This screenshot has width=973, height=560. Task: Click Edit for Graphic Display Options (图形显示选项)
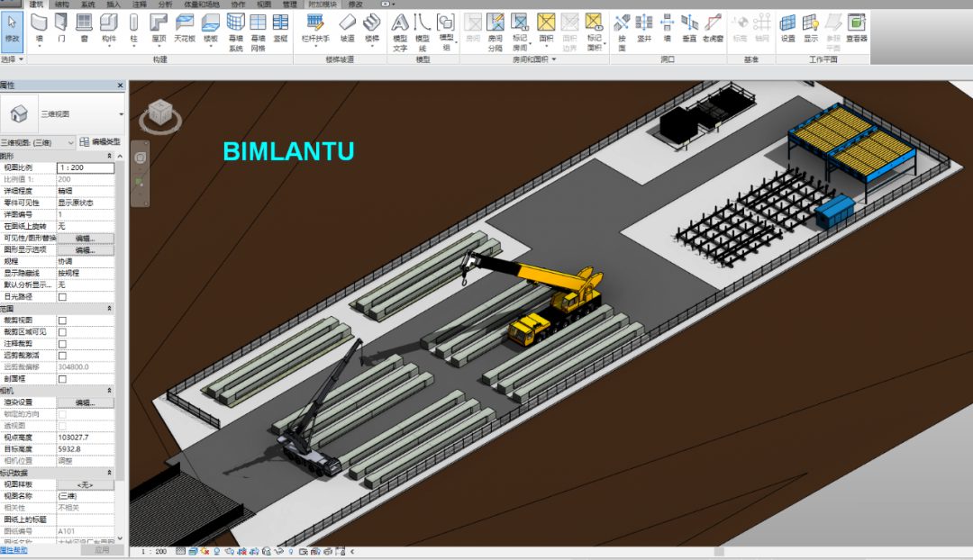pos(85,250)
